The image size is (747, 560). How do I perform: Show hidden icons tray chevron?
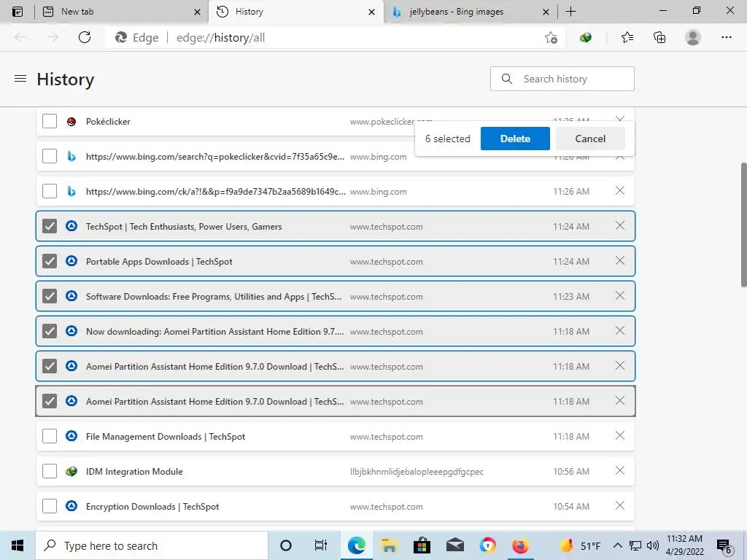click(617, 545)
